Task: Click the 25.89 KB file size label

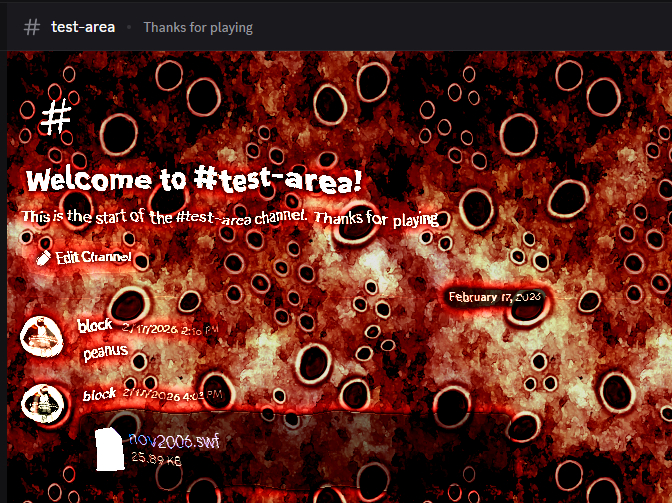Action: pyautogui.click(x=156, y=458)
